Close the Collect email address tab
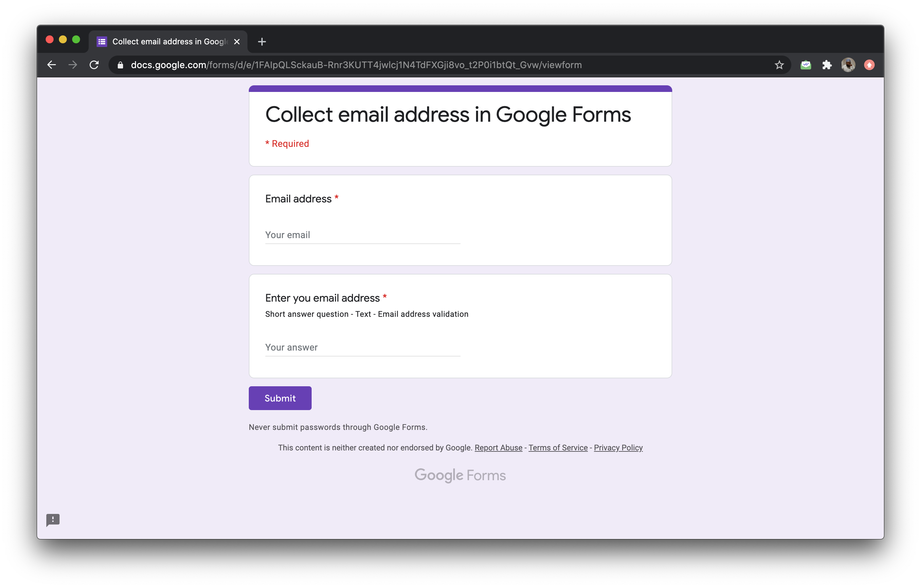The image size is (921, 588). [x=237, y=42]
